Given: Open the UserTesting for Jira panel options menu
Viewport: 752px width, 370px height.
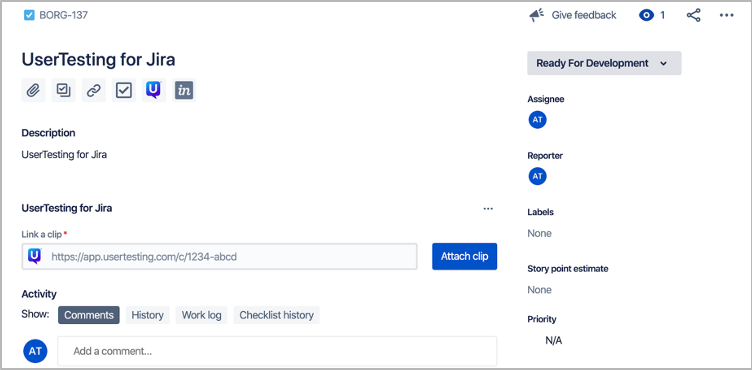Looking at the screenshot, I should [x=488, y=209].
